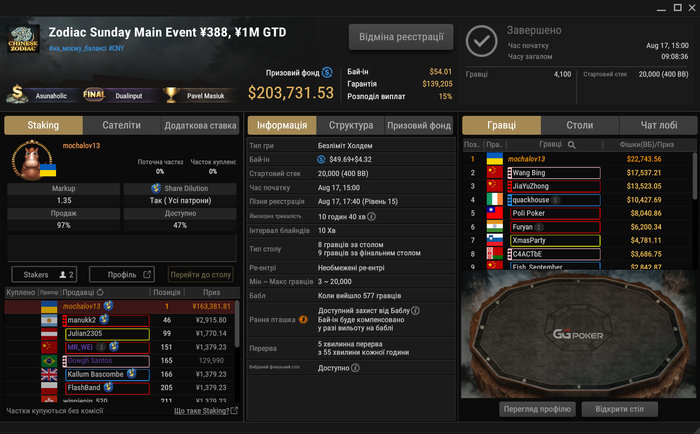Switch to the Столи tab
This screenshot has width=700, height=434.
tap(580, 125)
